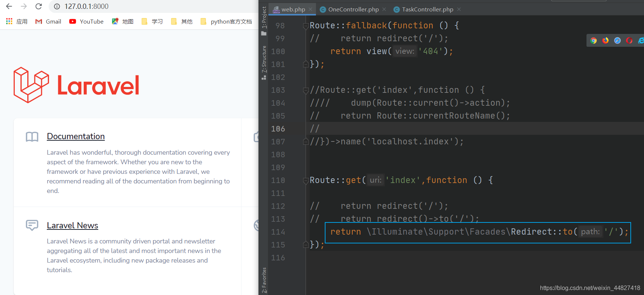Click line number 106 in the gutter
The image size is (644, 295).
(x=278, y=129)
